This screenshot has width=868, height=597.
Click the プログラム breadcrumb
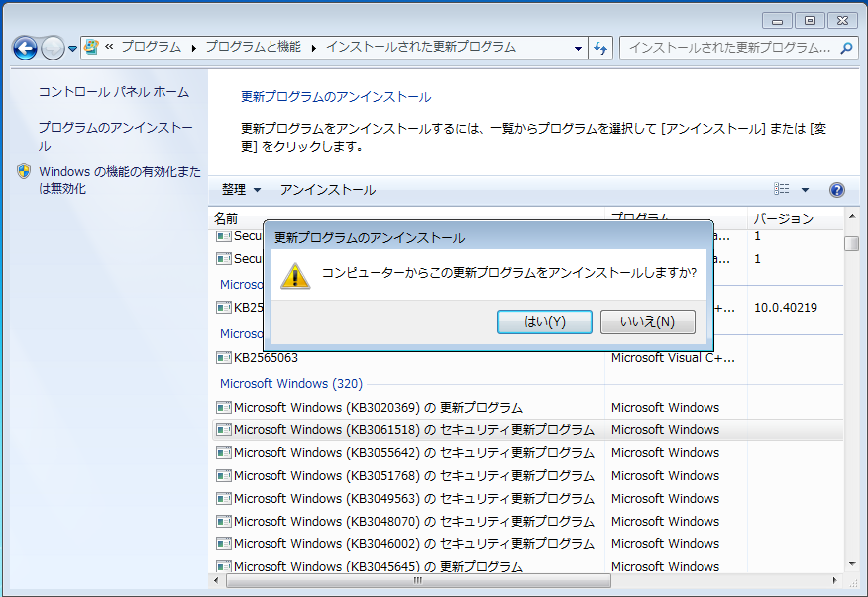pyautogui.click(x=152, y=47)
